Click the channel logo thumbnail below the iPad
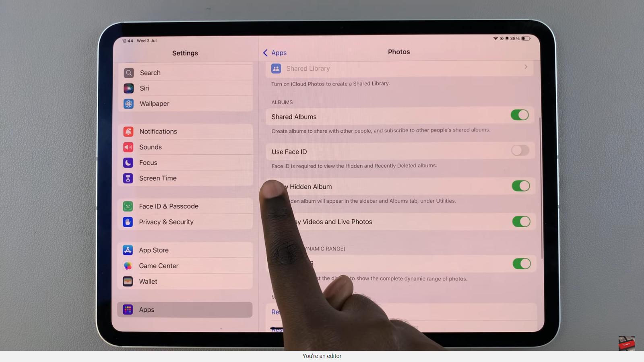This screenshot has width=644, height=362. point(627,343)
